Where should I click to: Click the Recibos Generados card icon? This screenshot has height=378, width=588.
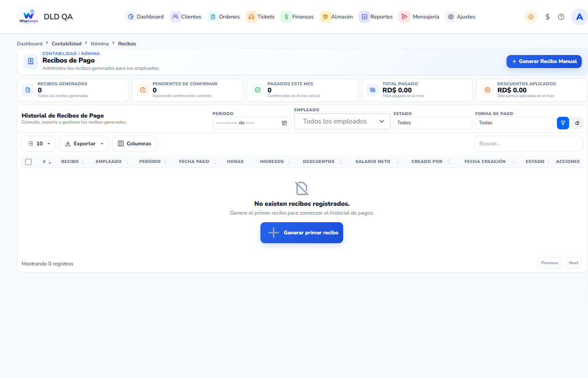[28, 90]
